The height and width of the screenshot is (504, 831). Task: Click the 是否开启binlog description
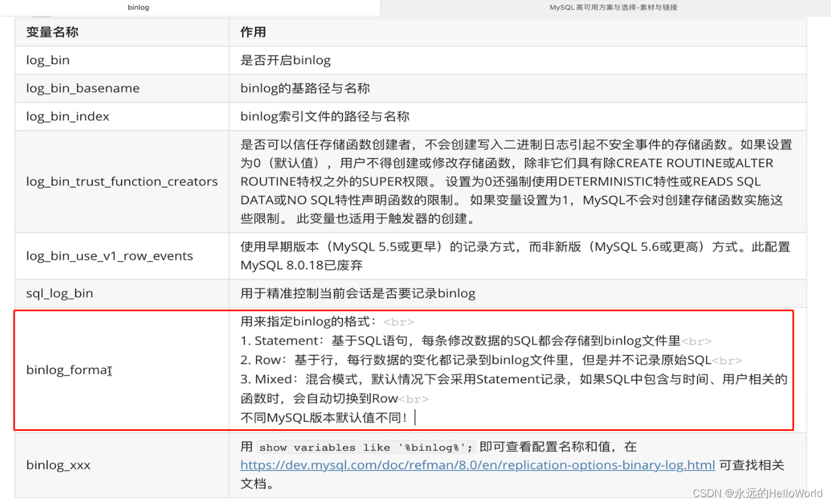click(285, 60)
